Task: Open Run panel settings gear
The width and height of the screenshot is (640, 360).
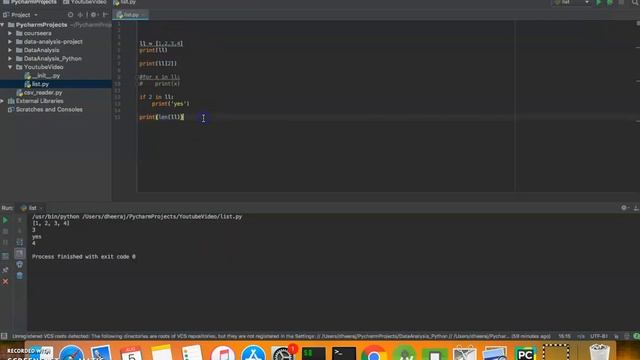Action: click(x=624, y=208)
